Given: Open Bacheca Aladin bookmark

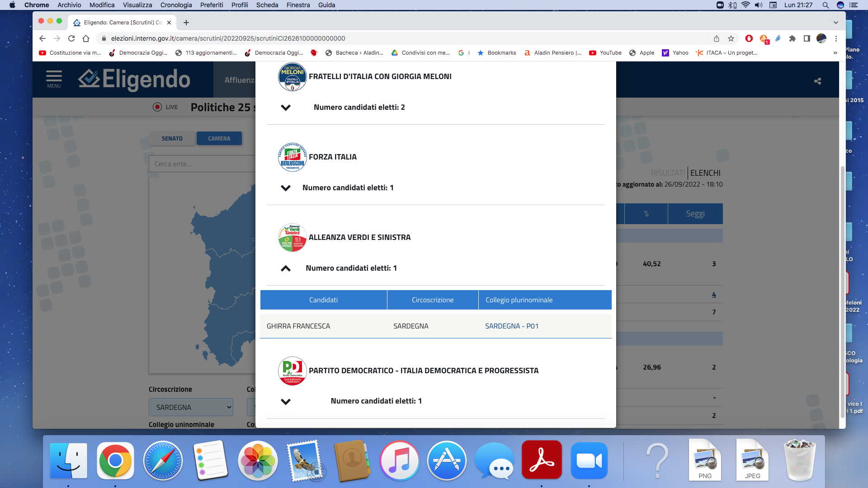Looking at the screenshot, I should coord(354,53).
